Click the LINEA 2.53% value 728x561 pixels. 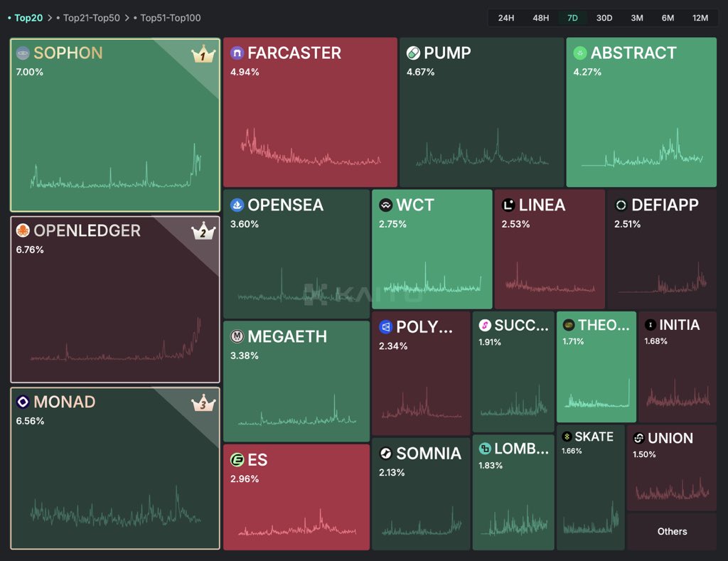pyautogui.click(x=516, y=224)
